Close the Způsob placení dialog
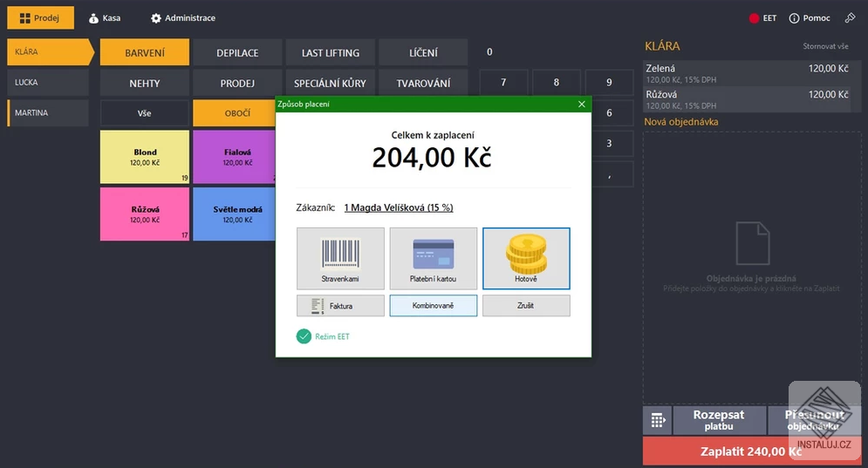This screenshot has height=468, width=868. (581, 104)
